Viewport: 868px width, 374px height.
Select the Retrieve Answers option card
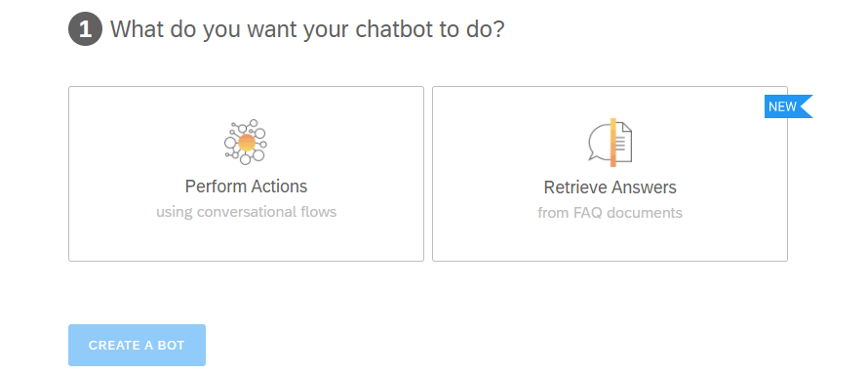click(610, 174)
